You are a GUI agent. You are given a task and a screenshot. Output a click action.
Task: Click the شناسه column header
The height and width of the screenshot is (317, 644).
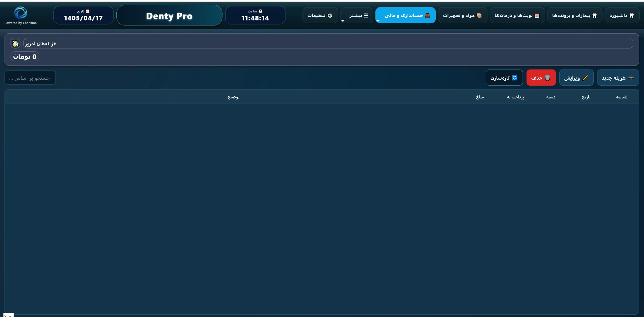pos(621,97)
